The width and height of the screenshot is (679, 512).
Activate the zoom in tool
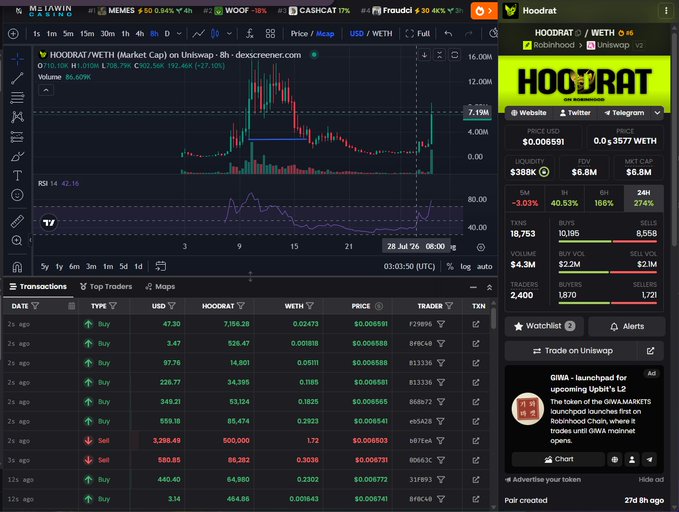click(17, 240)
